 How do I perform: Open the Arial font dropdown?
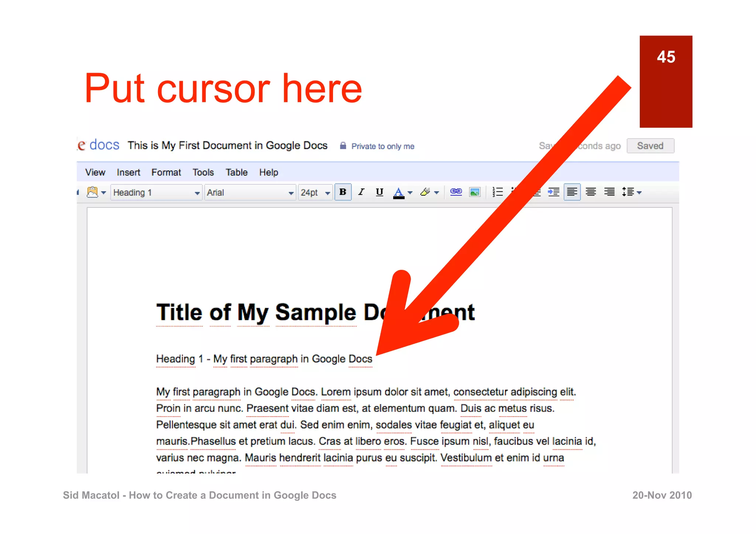250,192
